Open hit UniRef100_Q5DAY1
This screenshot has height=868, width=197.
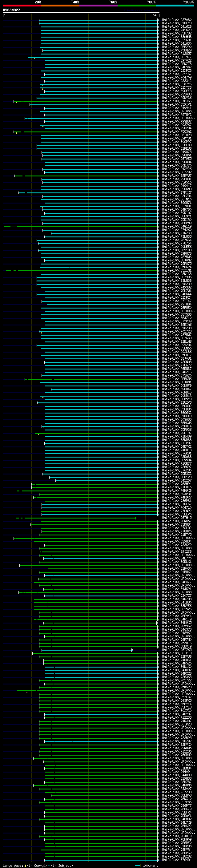pyautogui.click(x=177, y=816)
